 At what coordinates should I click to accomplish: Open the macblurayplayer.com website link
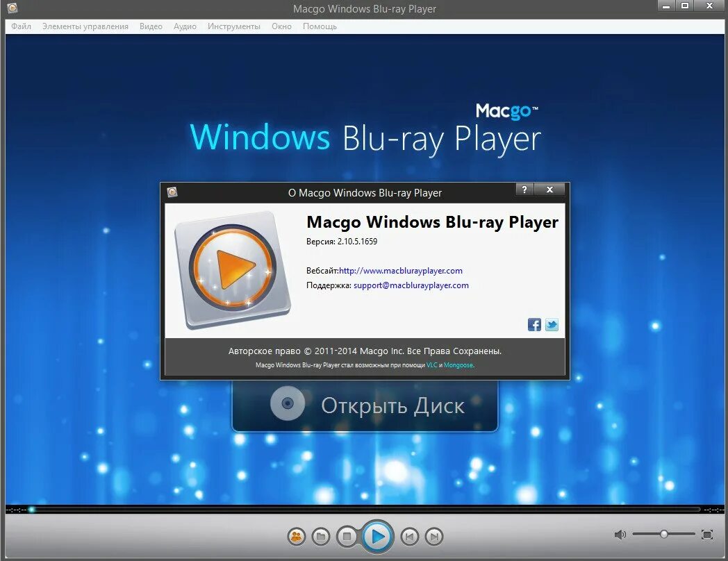[401, 271]
